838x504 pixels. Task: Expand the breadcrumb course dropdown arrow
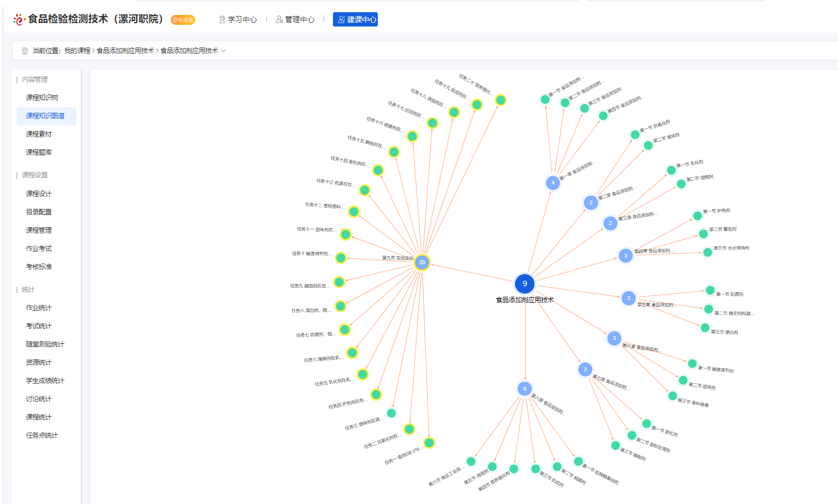click(223, 51)
